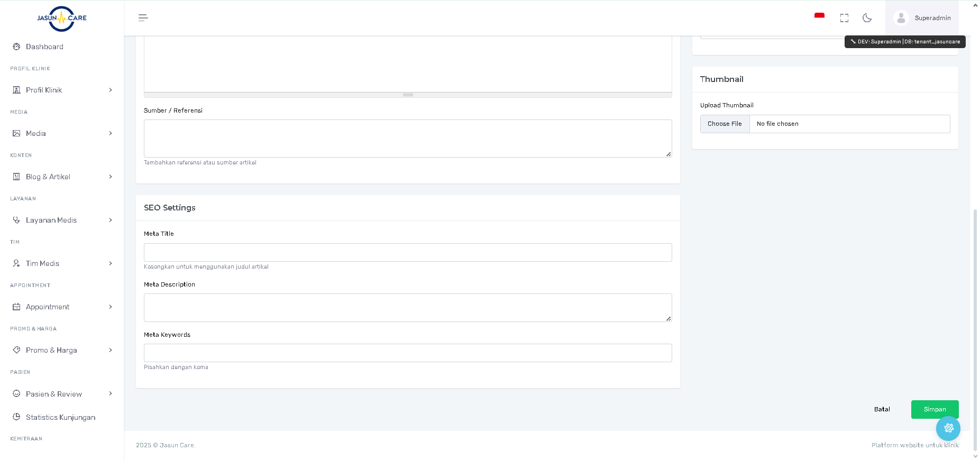
Task: Click Batal to cancel the form
Action: (882, 409)
